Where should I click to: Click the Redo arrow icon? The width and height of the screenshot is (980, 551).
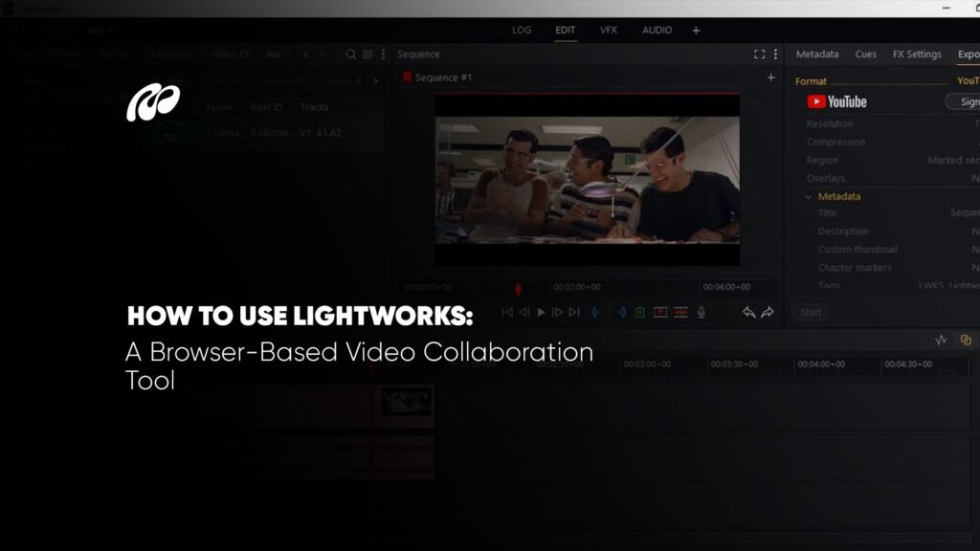tap(767, 312)
